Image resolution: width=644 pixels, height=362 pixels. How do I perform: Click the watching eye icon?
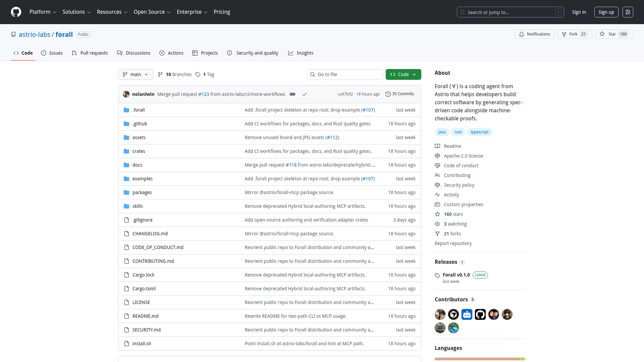coord(437,224)
